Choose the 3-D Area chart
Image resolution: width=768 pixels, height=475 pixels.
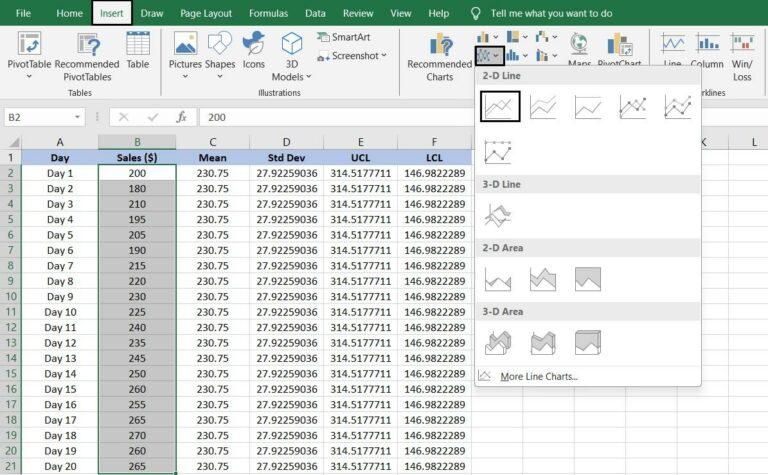pyautogui.click(x=498, y=343)
